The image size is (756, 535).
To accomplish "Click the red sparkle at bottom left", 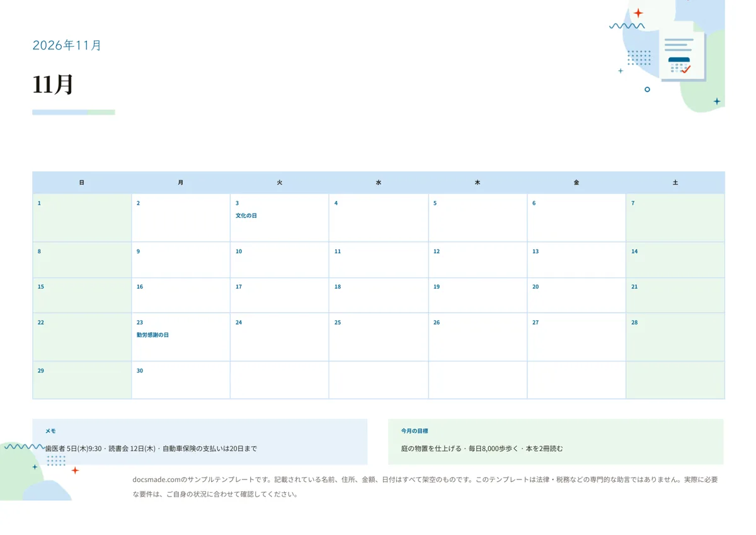I will tap(75, 470).
